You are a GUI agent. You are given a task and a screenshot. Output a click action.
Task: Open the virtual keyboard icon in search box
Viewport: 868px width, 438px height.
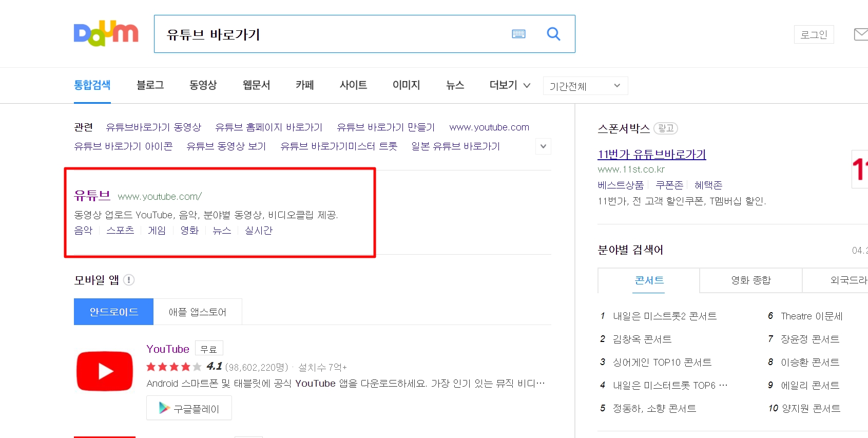518,34
